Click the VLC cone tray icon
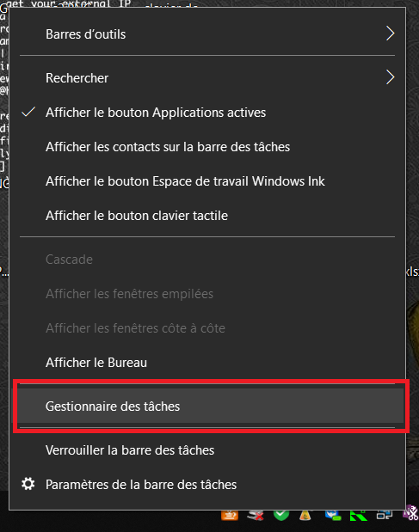 point(305,515)
